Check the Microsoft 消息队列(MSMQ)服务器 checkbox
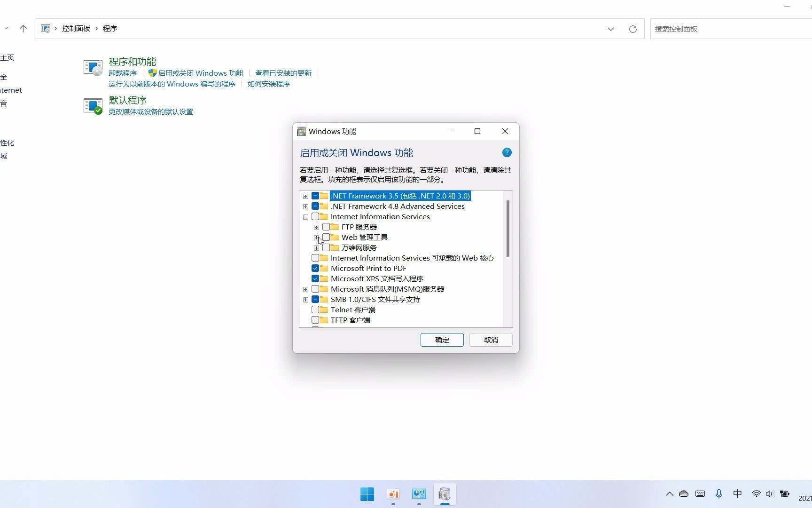This screenshot has width=812, height=508. pyautogui.click(x=315, y=289)
